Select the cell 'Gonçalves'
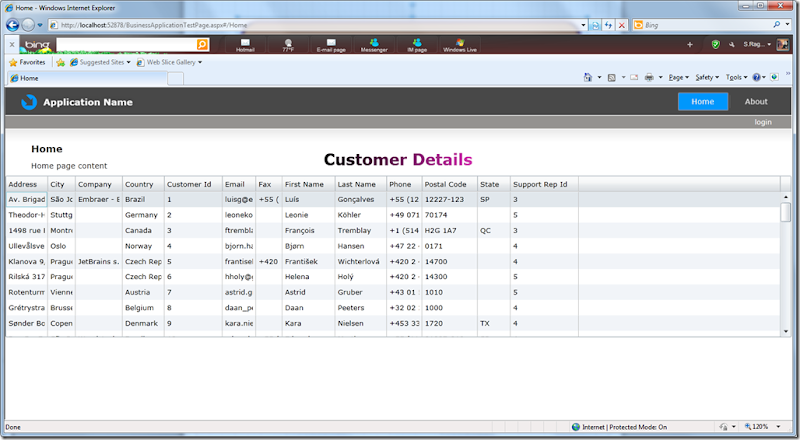 coord(361,200)
